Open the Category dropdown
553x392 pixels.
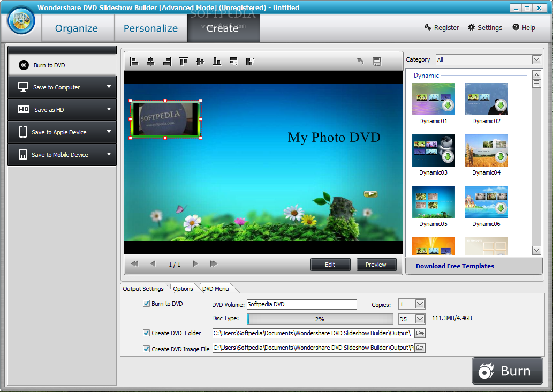point(536,59)
